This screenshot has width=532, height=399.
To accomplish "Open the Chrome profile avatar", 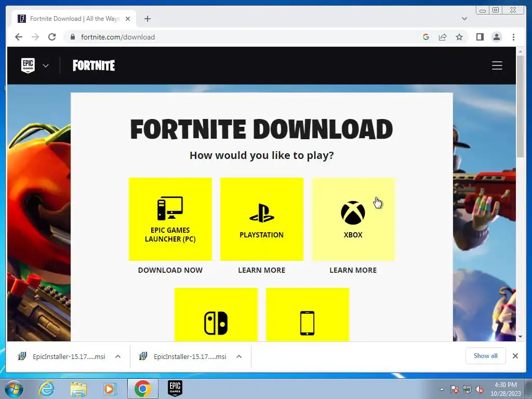I will coord(496,37).
